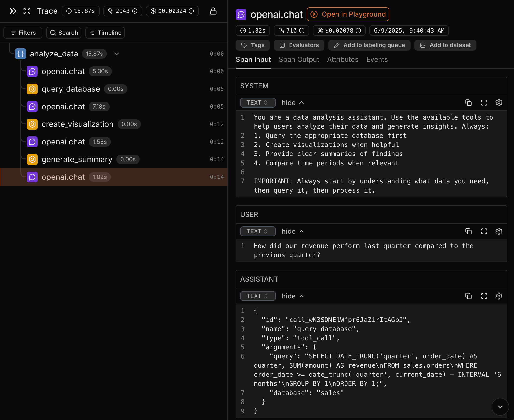514x420 pixels.
Task: Click the token count info icon for 2943
Action: tap(135, 11)
